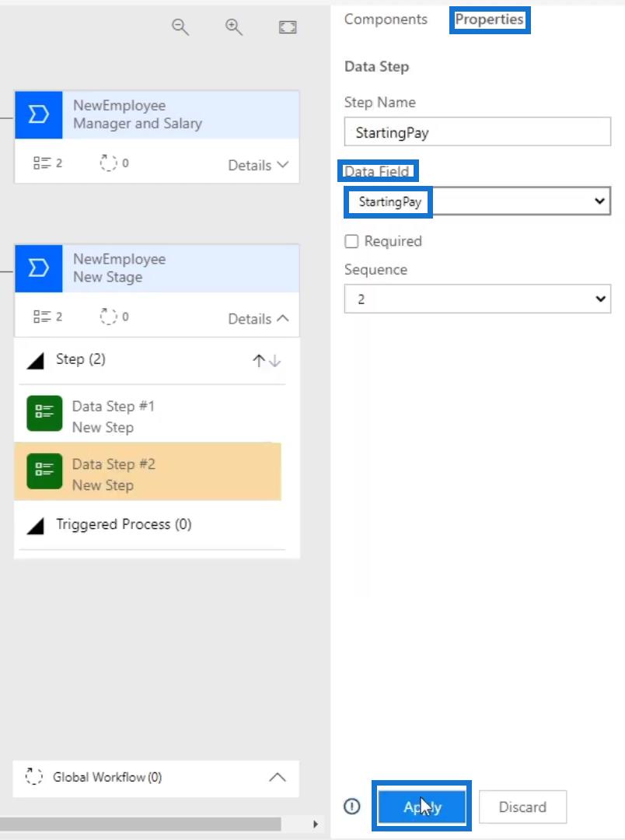Screen dimensions: 625x840
Task: Select the Data Step #2 green icon
Action: (x=44, y=471)
